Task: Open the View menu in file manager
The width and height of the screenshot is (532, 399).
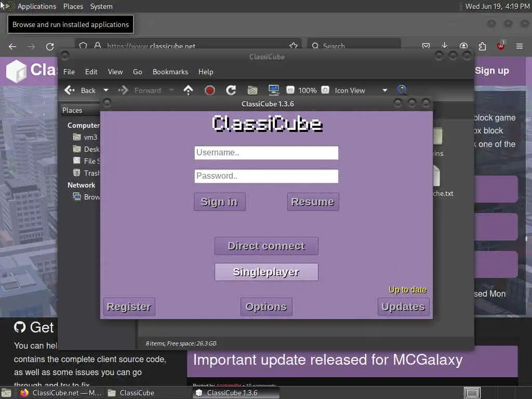Action: (115, 72)
